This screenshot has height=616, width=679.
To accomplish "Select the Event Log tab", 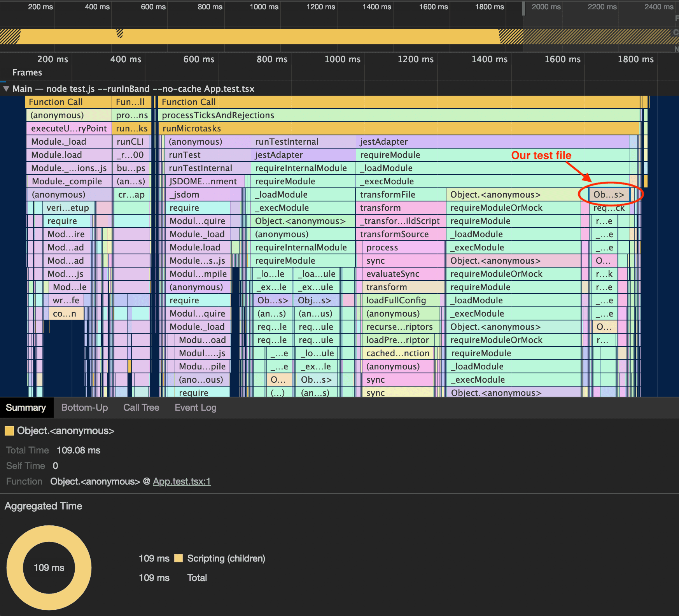I will (195, 408).
